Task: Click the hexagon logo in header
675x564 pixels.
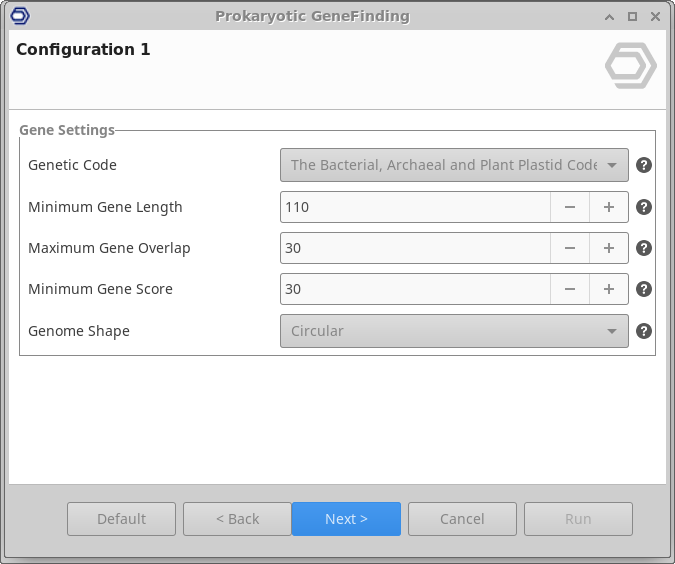Action: [x=631, y=67]
